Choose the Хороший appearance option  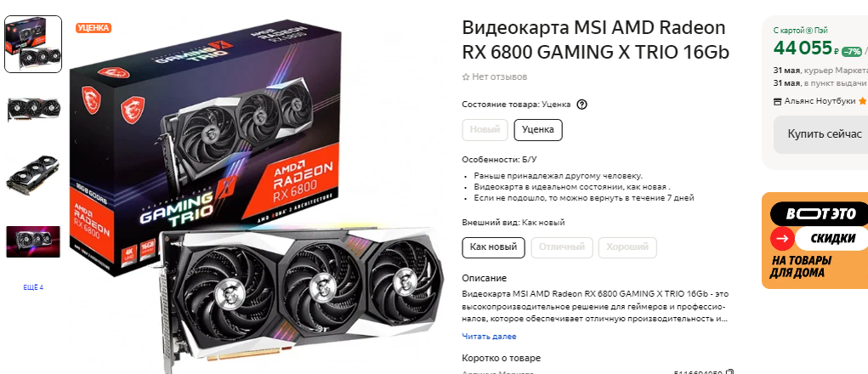[x=627, y=247]
